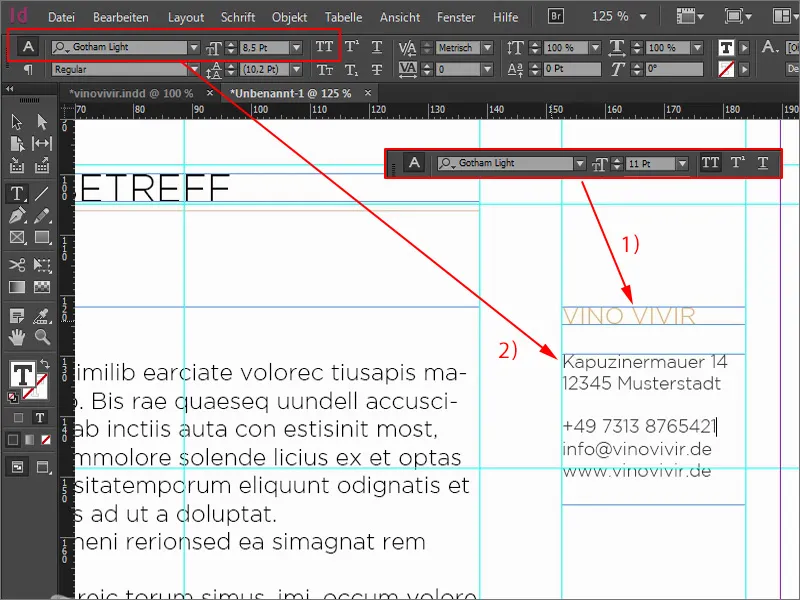Select the Content Collector tool
Screen dimensions: 800x600
pos(16,165)
